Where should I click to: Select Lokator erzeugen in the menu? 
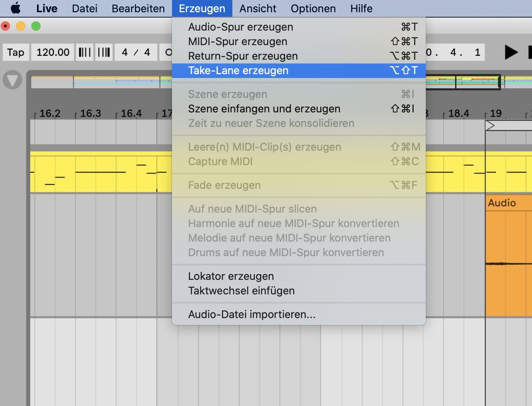(x=231, y=276)
